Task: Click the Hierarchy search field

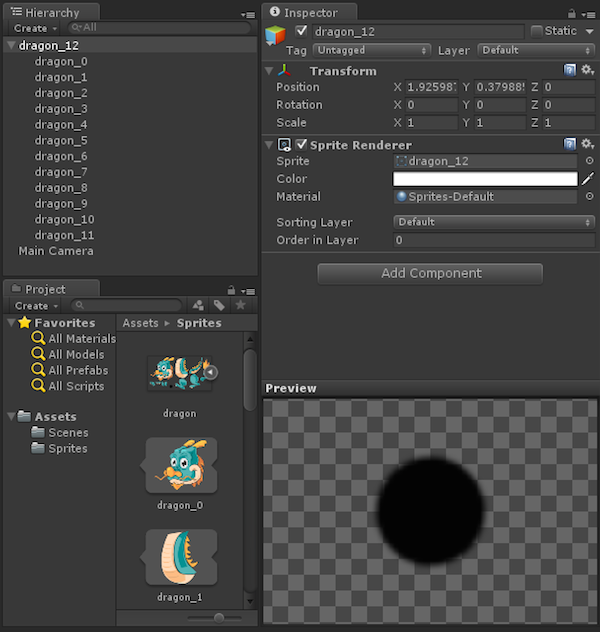Action: click(x=159, y=27)
